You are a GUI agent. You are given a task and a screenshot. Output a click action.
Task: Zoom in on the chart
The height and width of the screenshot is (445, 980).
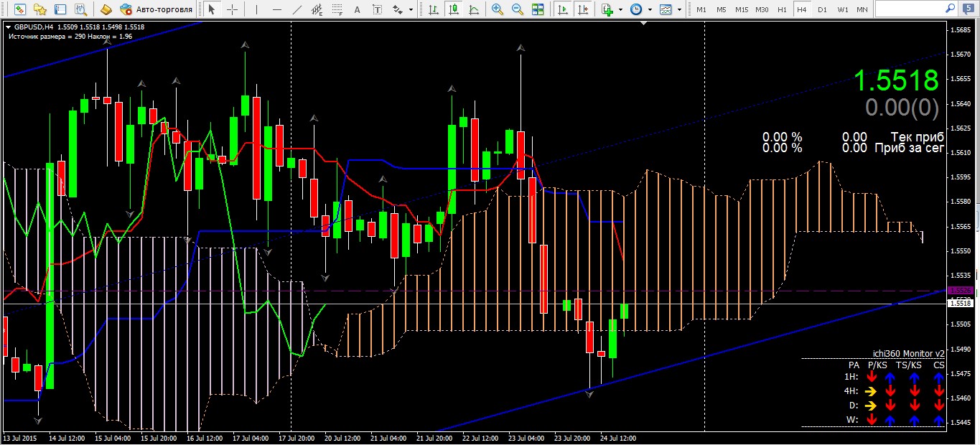(497, 9)
